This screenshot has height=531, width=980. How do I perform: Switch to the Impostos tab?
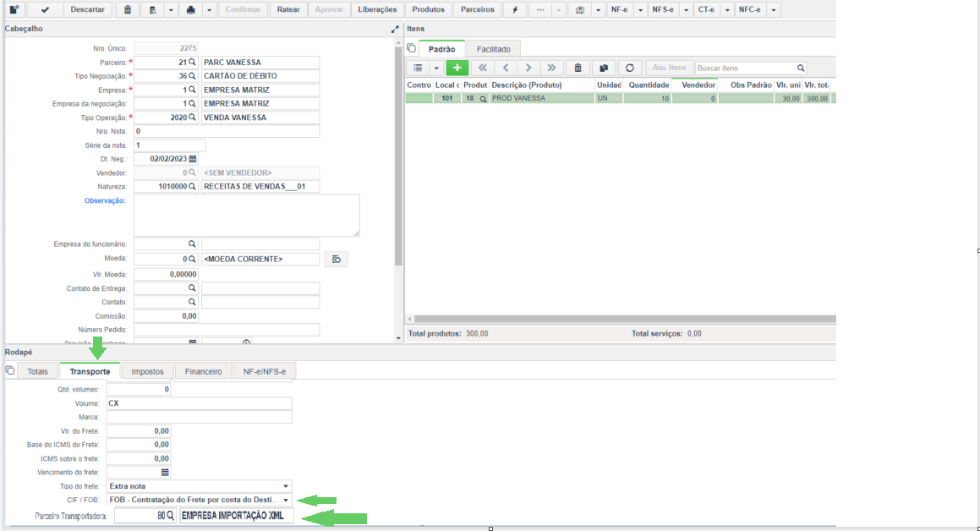[147, 371]
